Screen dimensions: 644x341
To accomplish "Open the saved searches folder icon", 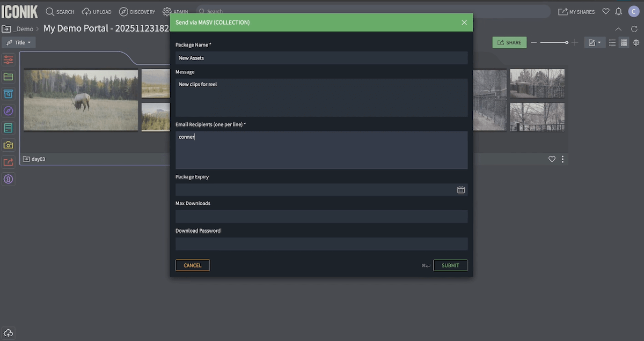I will [x=8, y=77].
